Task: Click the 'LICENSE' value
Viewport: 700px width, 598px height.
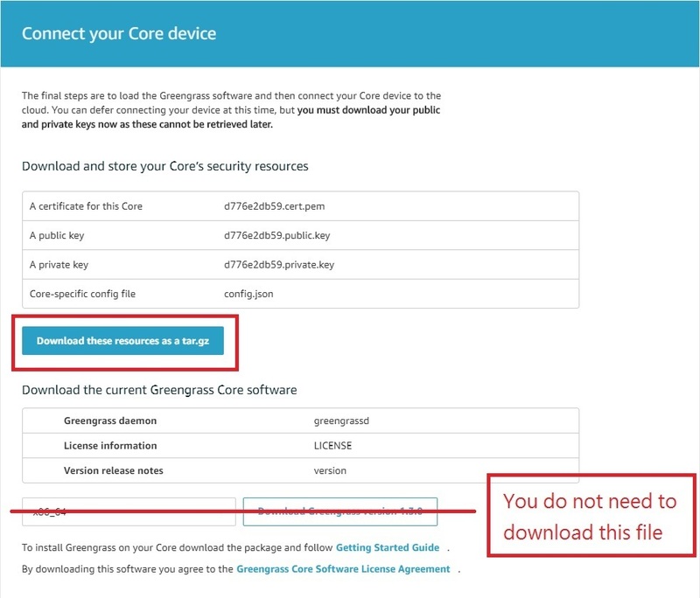Action: 333,446
